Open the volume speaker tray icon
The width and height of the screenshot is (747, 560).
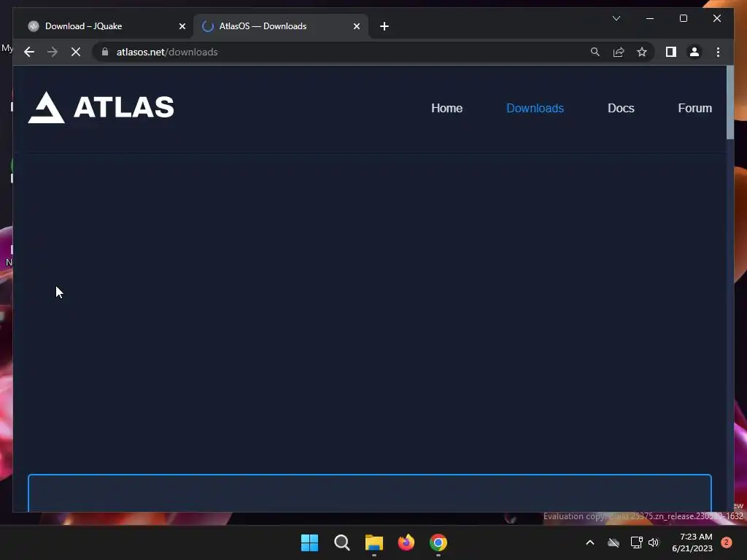tap(654, 542)
